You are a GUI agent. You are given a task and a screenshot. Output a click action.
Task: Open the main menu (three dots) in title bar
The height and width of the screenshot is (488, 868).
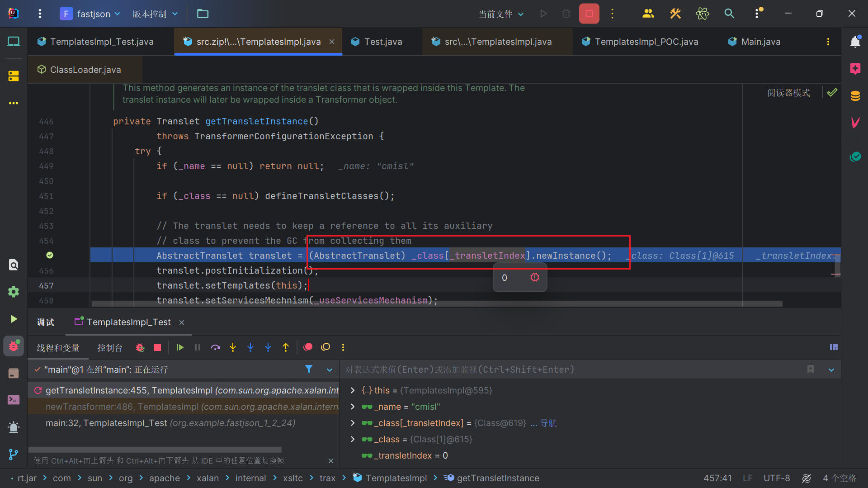click(40, 14)
